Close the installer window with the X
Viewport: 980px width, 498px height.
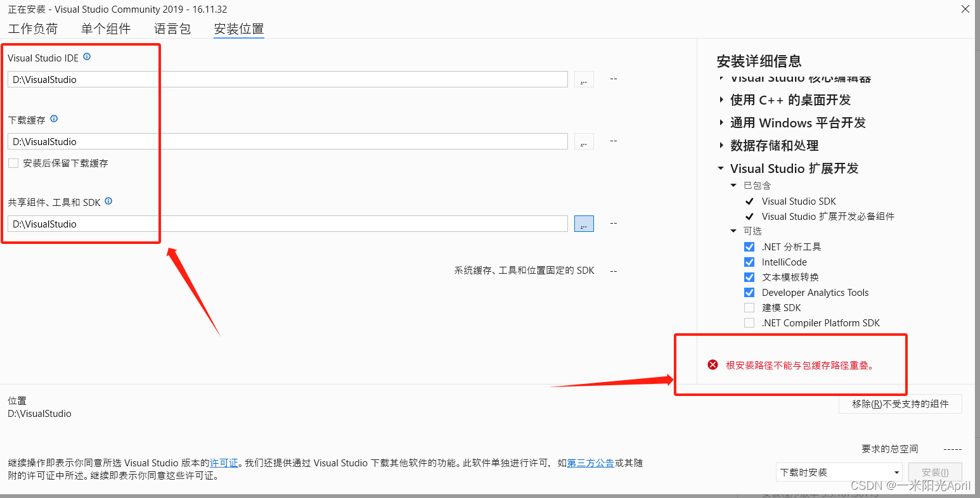point(965,9)
